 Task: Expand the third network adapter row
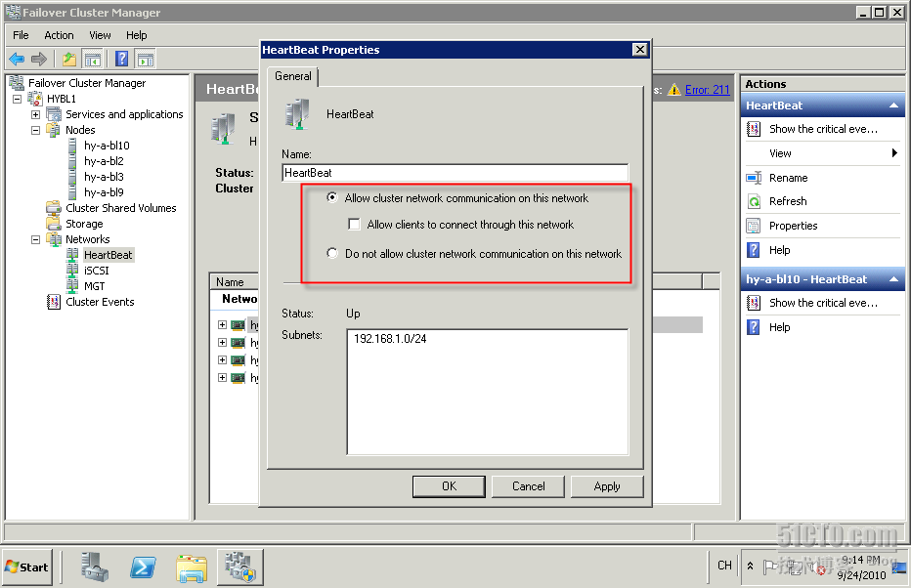222,359
